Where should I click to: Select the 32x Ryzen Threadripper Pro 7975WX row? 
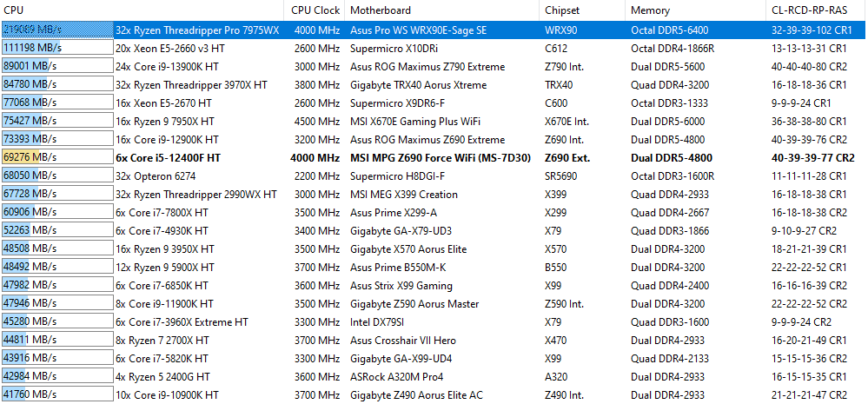[434, 30]
